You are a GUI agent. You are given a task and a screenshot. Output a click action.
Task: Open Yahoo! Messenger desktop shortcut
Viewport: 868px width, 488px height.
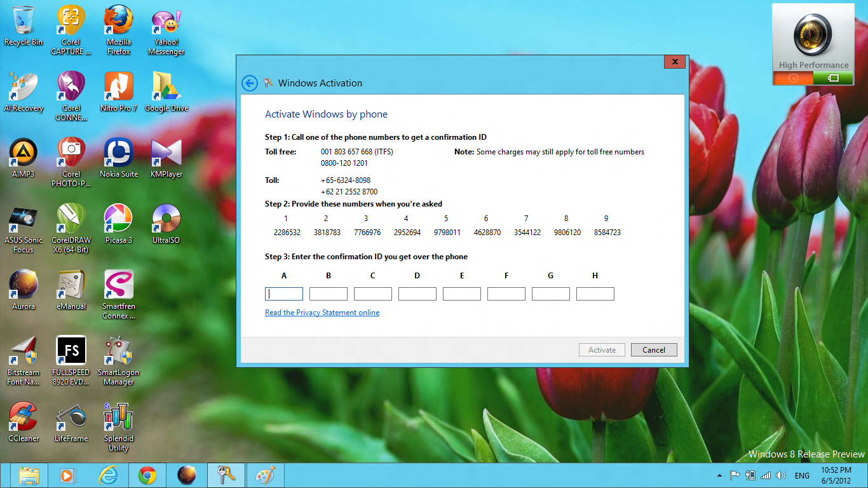point(166,30)
